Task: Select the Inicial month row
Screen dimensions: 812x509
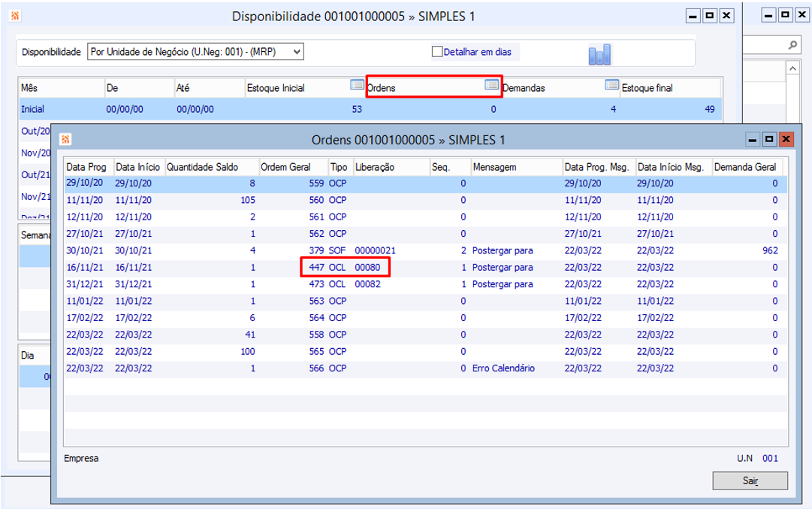Action: tap(33, 109)
